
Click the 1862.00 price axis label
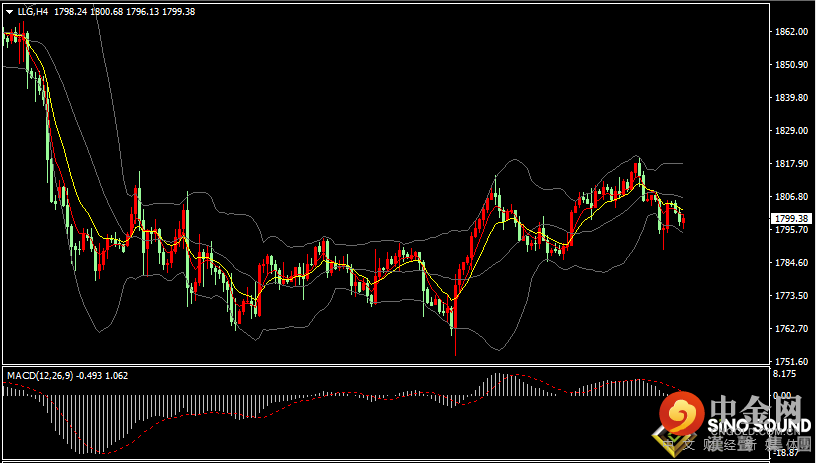click(792, 32)
